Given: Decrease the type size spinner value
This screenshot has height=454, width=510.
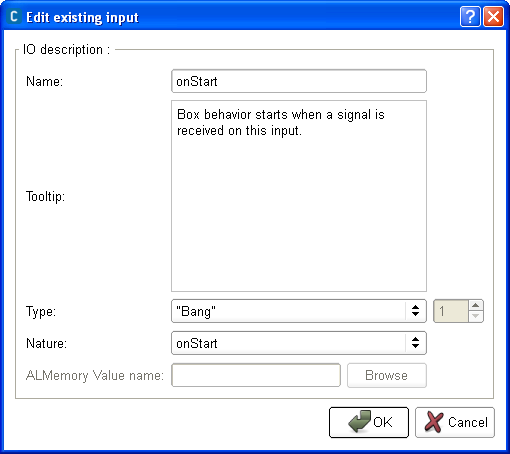Looking at the screenshot, I should pyautogui.click(x=476, y=316).
